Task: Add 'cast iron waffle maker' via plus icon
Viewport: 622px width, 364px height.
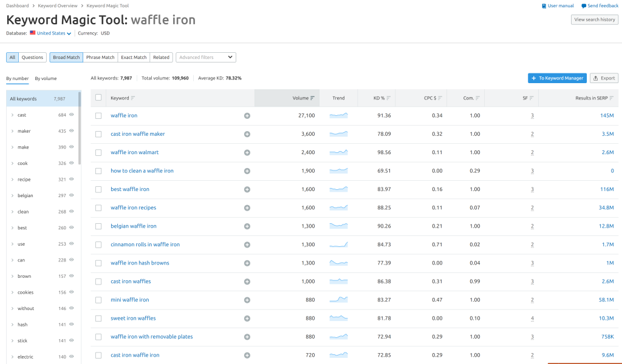Action: (247, 134)
